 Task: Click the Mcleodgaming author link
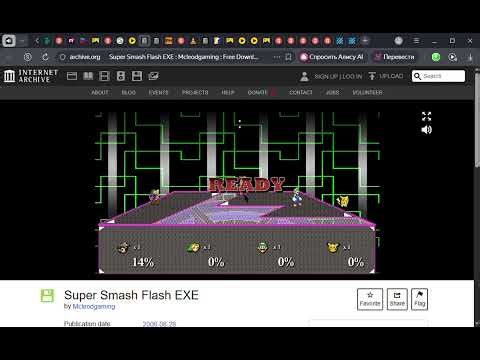(x=94, y=306)
